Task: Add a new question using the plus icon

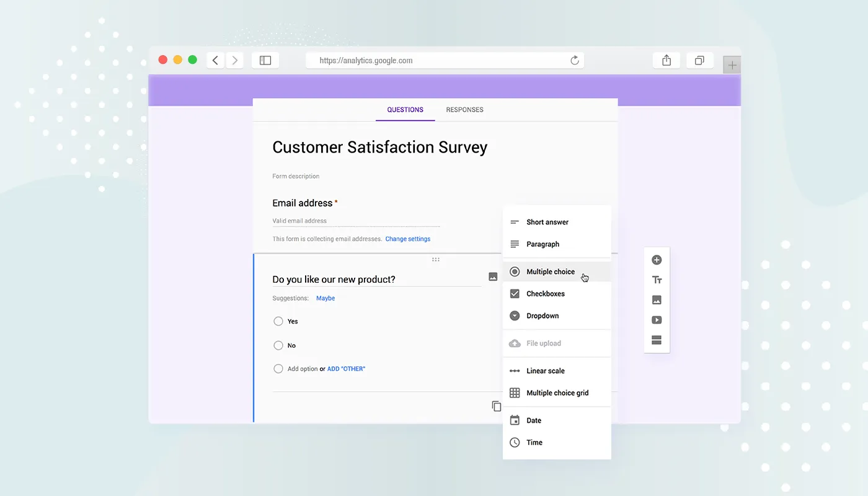Action: pos(657,260)
